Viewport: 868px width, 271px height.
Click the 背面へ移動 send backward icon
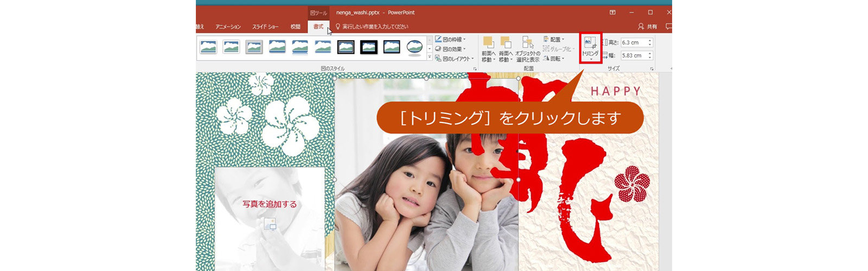(506, 43)
